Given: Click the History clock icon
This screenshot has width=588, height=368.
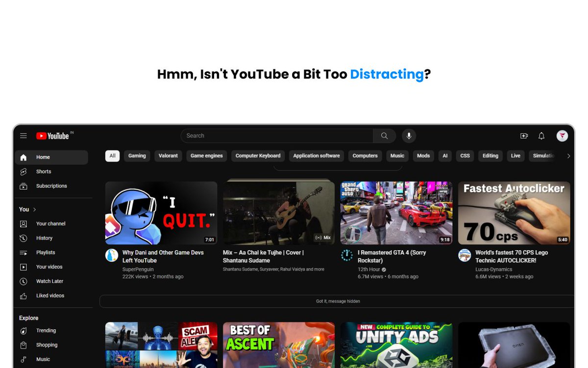Looking at the screenshot, I should (x=24, y=238).
